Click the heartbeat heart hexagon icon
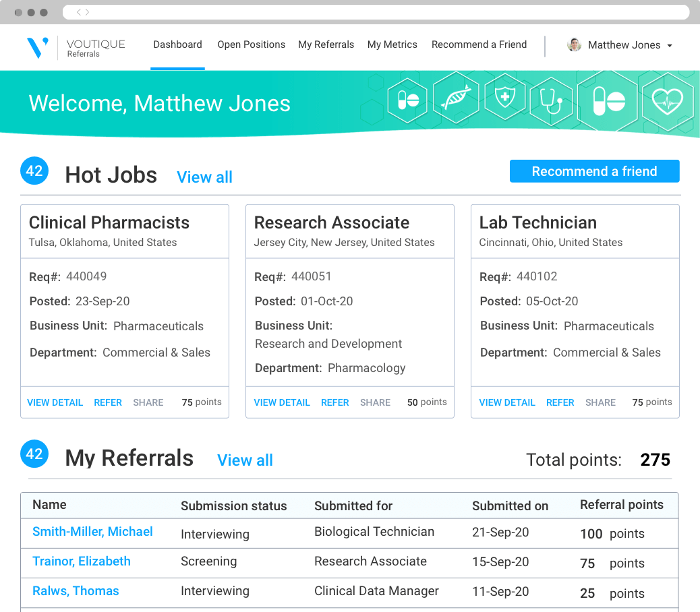 [x=668, y=101]
